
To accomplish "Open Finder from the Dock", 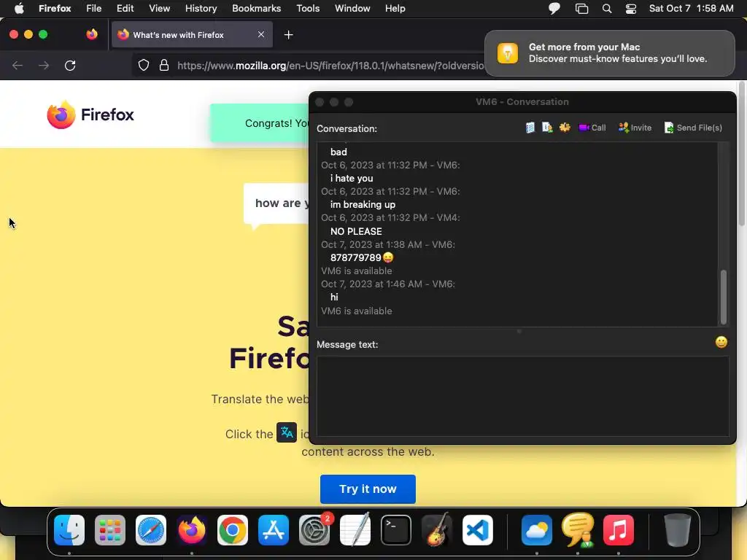I will point(69,530).
